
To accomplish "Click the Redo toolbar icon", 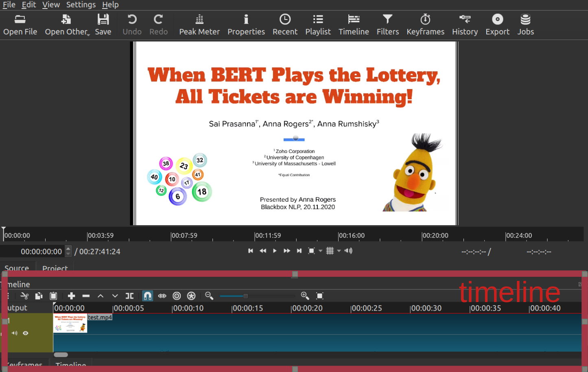I will (158, 25).
